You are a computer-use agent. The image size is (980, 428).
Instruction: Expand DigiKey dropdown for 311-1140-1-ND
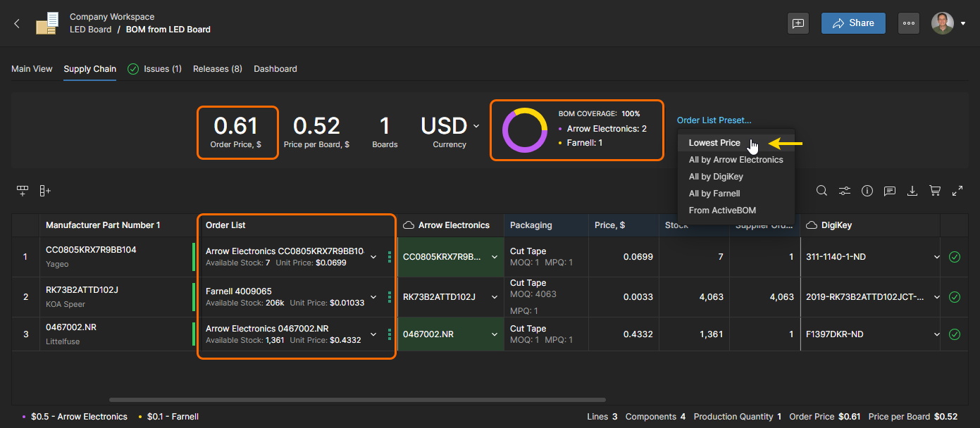point(936,257)
